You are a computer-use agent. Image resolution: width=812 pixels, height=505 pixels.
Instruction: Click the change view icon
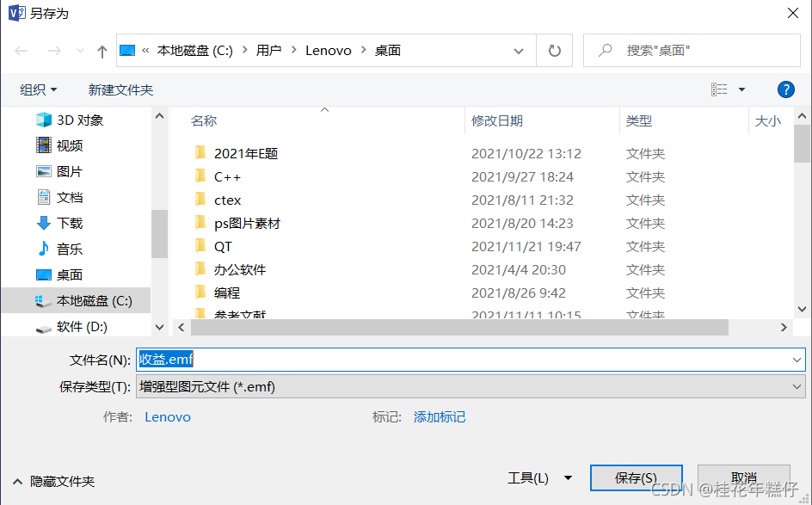719,89
